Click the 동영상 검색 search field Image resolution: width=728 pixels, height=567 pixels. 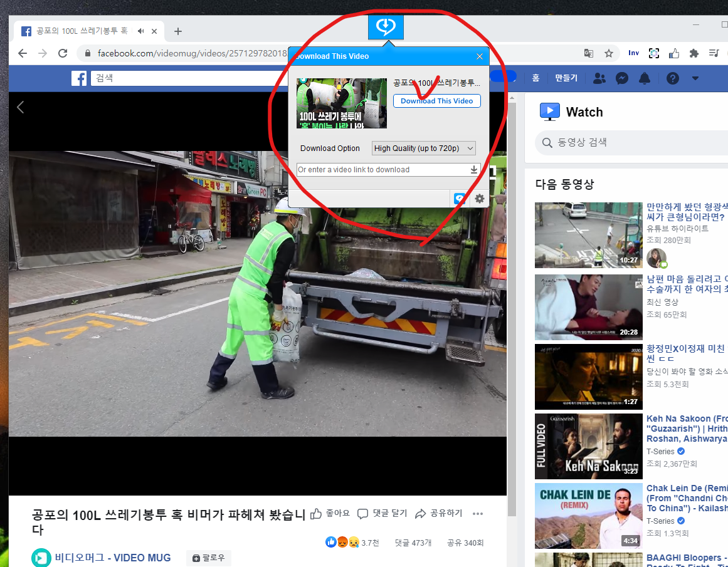[x=631, y=142]
